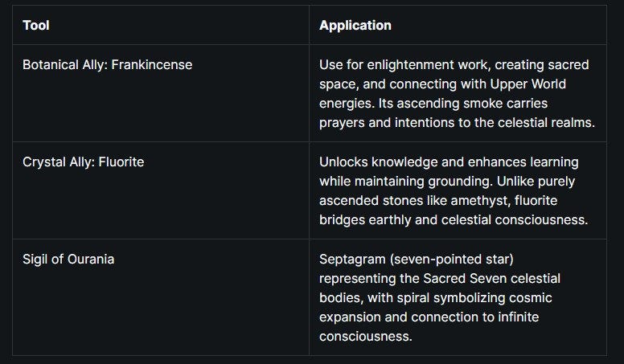Click the Frankincense application description
624x364 pixels.
click(457, 93)
